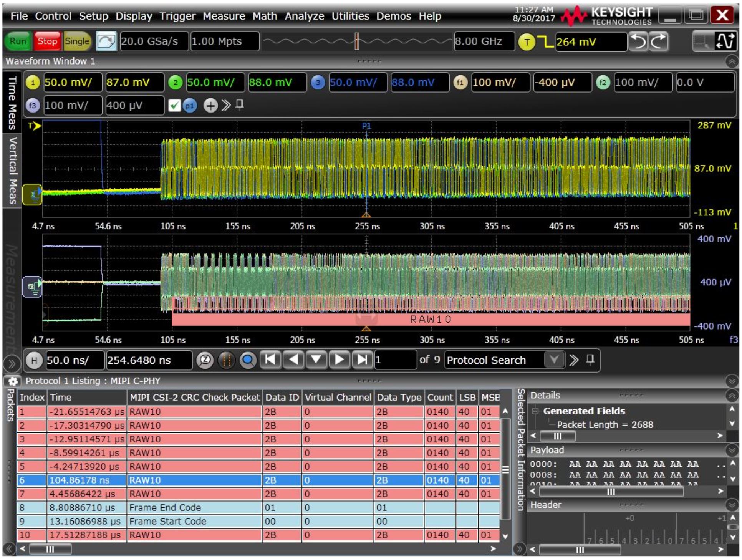Viewport: 742px width, 560px height.
Task: Click the add channel plus icon
Action: click(x=210, y=105)
